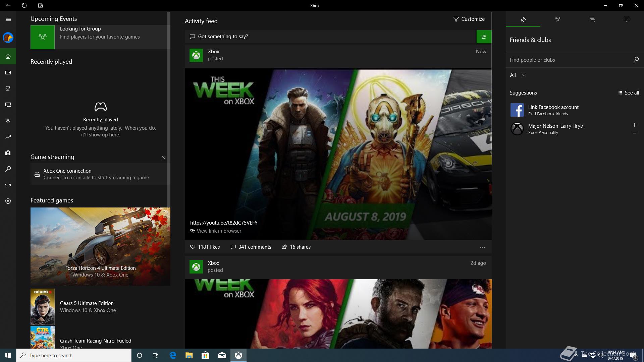644x362 pixels.
Task: Click the green share post button
Action: [x=484, y=37]
